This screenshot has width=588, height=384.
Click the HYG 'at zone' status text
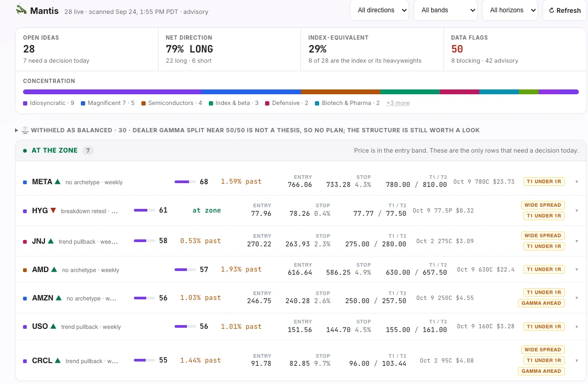(207, 211)
